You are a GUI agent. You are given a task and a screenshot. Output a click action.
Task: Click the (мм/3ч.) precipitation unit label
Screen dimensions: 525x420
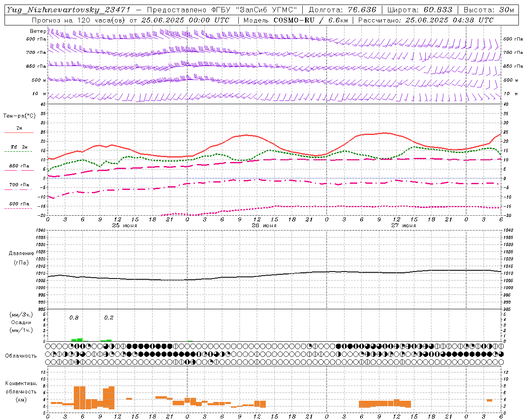(x=21, y=315)
